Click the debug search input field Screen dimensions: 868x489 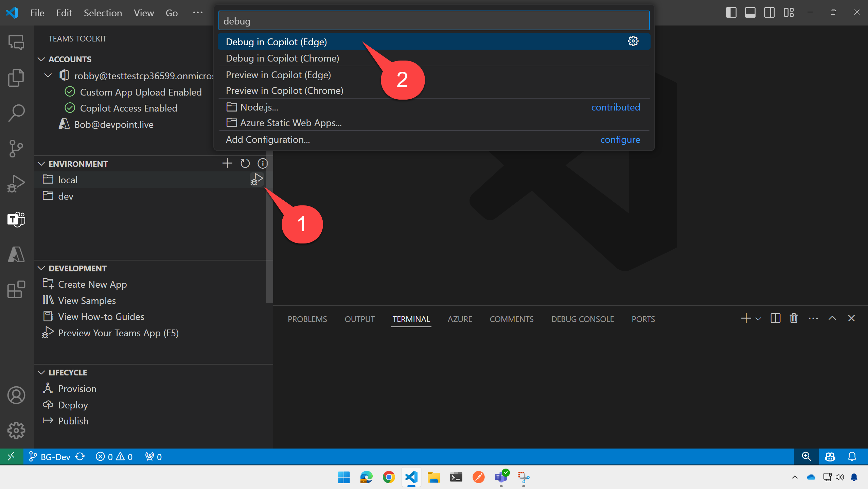433,21
